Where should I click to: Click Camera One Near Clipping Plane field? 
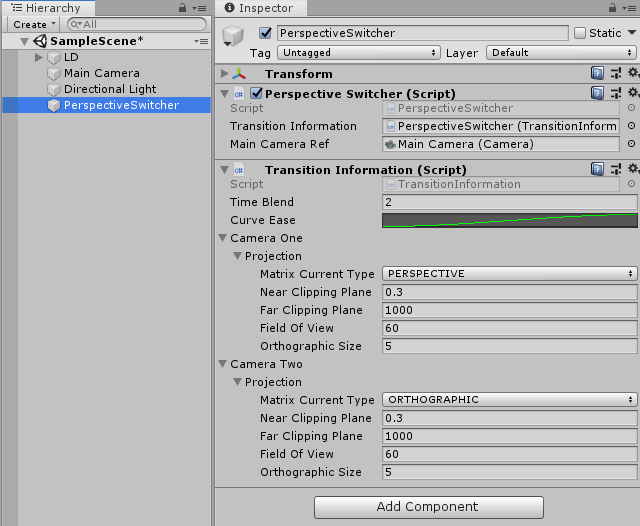tap(509, 292)
